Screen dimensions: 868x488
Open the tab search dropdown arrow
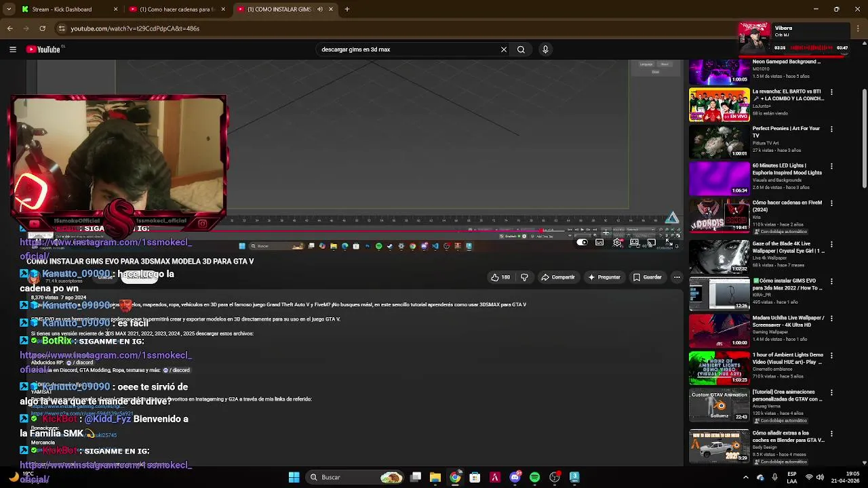[x=9, y=9]
